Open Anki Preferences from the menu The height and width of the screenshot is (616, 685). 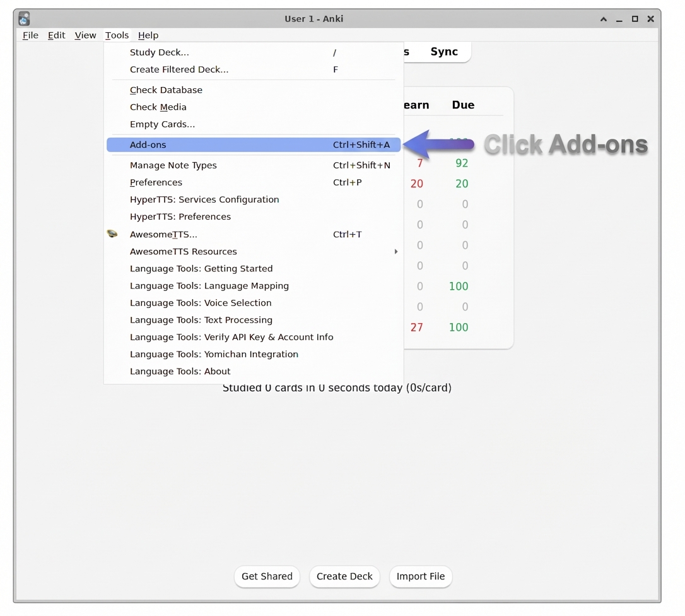pos(156,182)
